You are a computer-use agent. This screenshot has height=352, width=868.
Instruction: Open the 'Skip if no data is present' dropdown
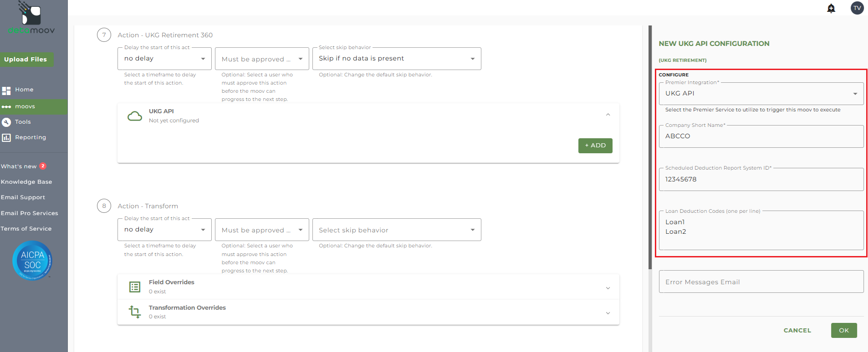(396, 59)
